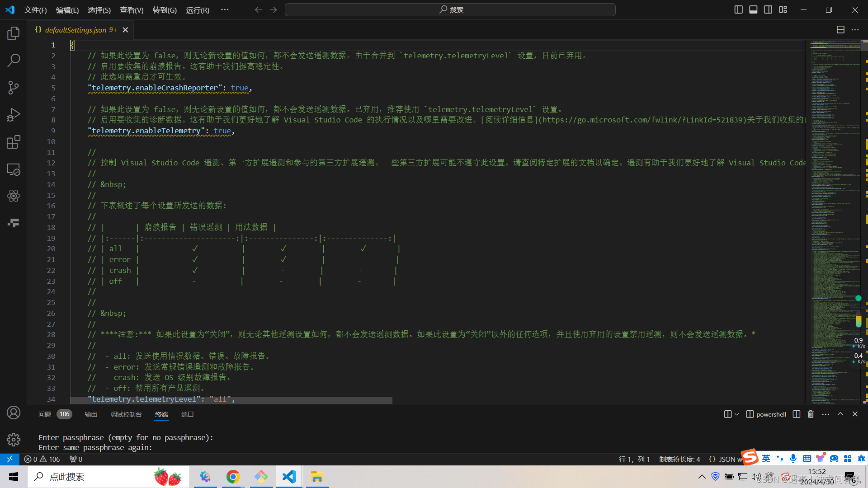Split the terminal pane
The height and width of the screenshot is (488, 868).
pos(797,414)
